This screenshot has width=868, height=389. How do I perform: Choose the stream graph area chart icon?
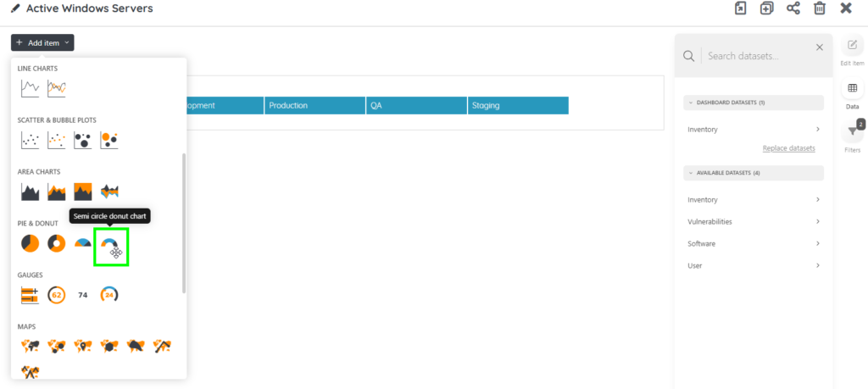click(x=109, y=192)
